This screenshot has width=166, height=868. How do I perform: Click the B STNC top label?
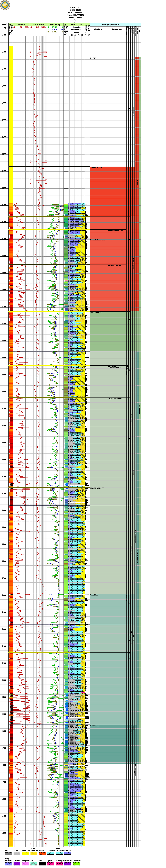[x=93, y=58]
